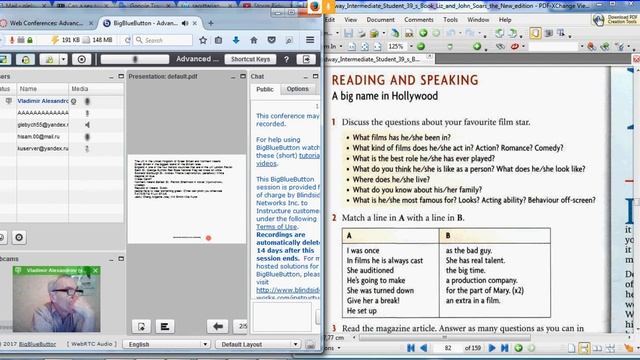Click Download PDF Creation Tools button
640x360 pixels.
tap(616, 20)
